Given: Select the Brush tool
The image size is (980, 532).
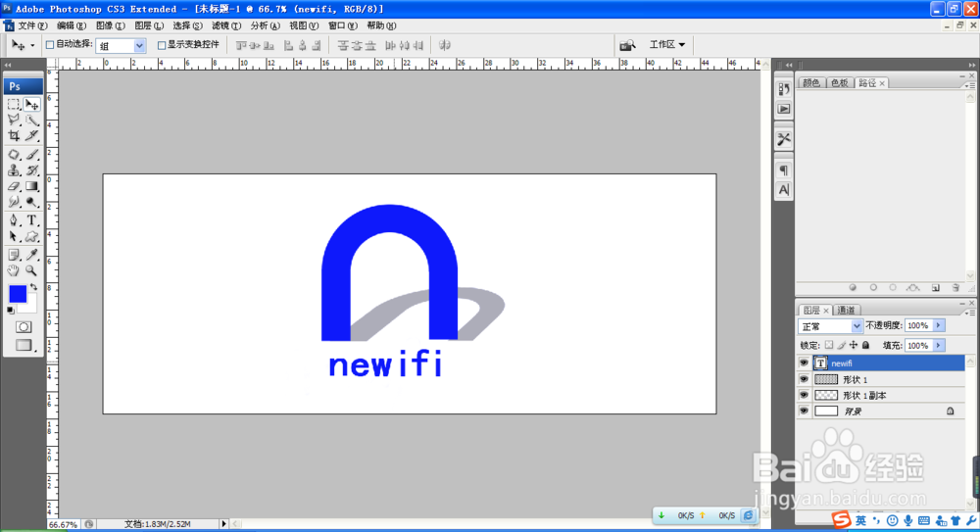Looking at the screenshot, I should [x=32, y=155].
